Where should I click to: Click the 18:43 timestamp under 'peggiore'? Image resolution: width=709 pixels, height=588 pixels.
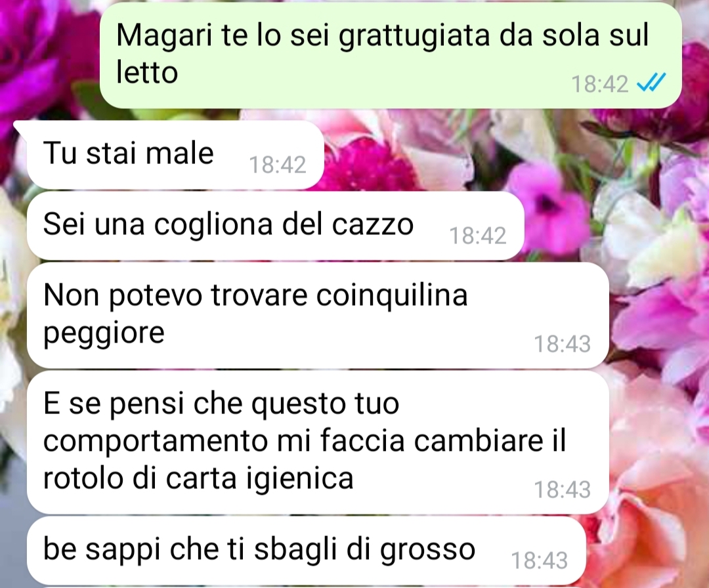tap(563, 344)
